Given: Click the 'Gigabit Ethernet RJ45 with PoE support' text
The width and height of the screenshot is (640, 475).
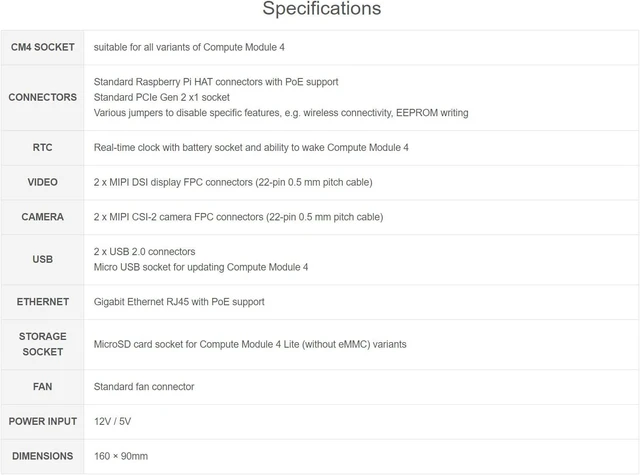Looking at the screenshot, I should (x=179, y=302).
